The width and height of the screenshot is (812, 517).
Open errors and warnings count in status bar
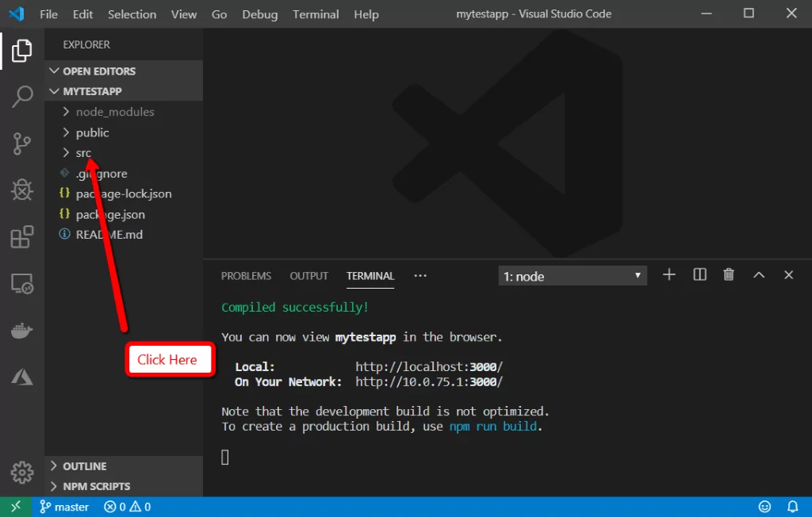click(128, 507)
